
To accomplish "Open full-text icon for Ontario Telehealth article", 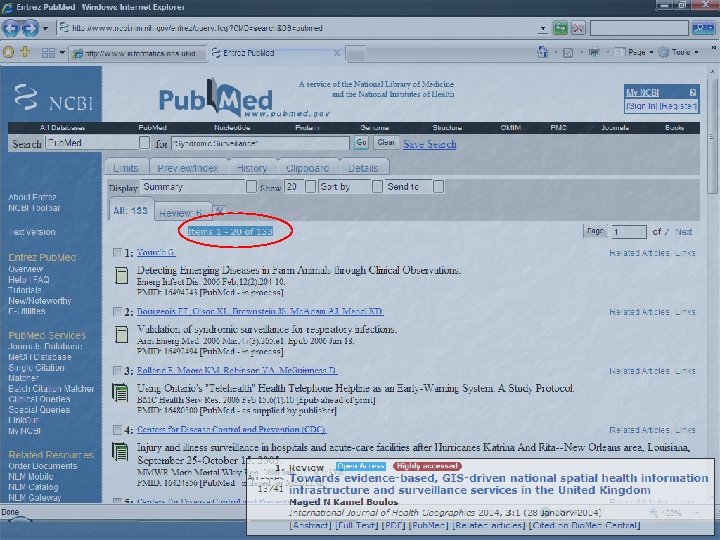I will pos(120,393).
